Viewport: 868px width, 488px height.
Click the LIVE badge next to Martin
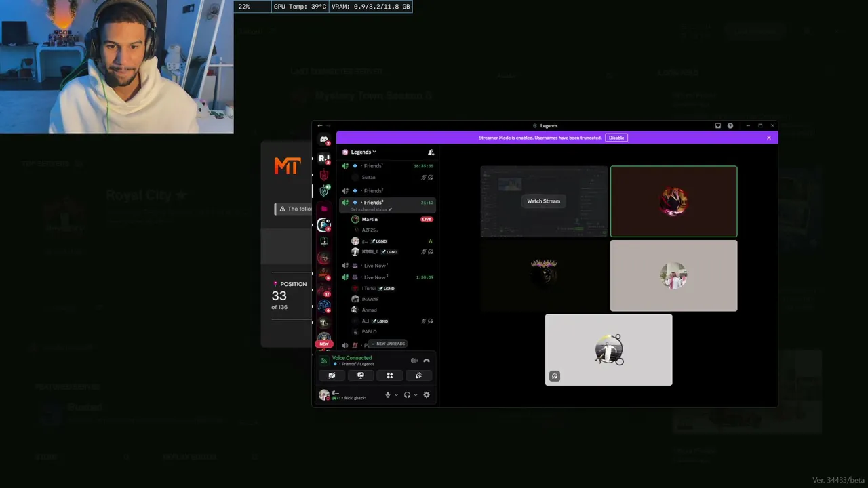pyautogui.click(x=427, y=220)
